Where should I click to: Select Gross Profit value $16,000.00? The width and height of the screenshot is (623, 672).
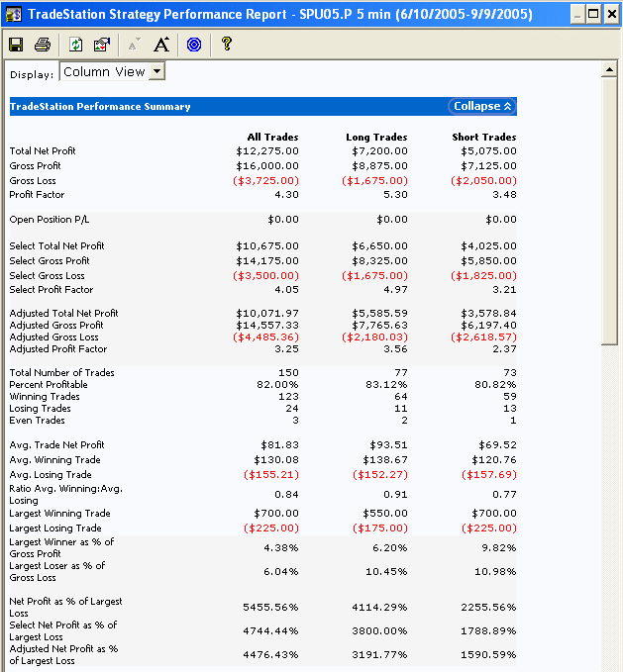267,166
